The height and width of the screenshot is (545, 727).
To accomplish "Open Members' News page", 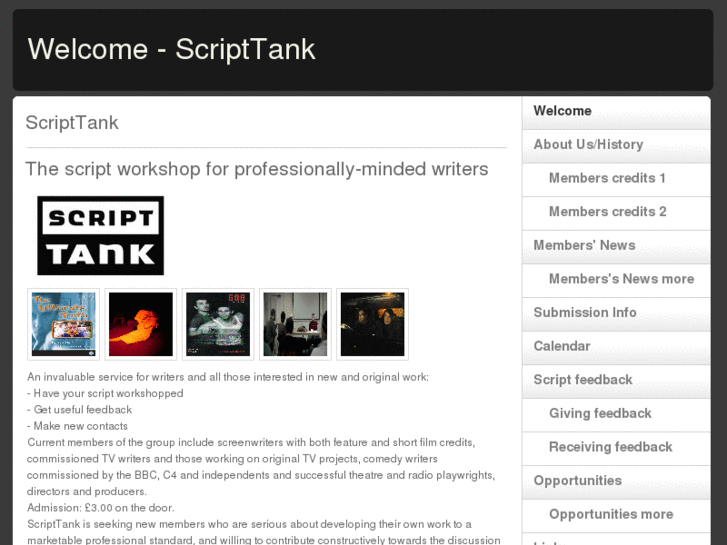I will click(616, 245).
